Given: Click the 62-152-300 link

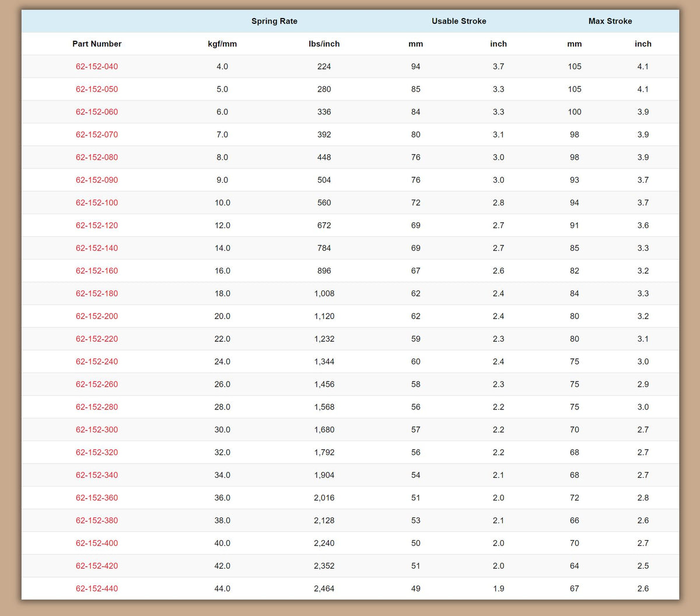Looking at the screenshot, I should point(97,430).
